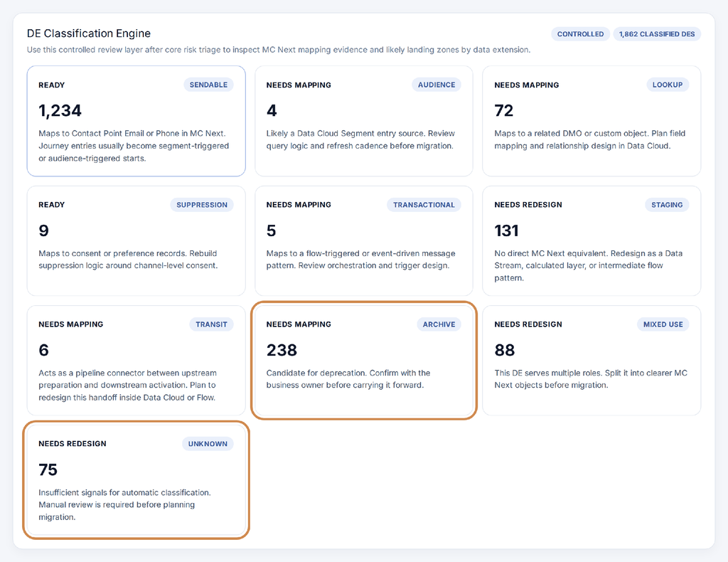The height and width of the screenshot is (562, 728).
Task: Click the NEEDS MAPPING label in the Archive card
Action: (299, 324)
